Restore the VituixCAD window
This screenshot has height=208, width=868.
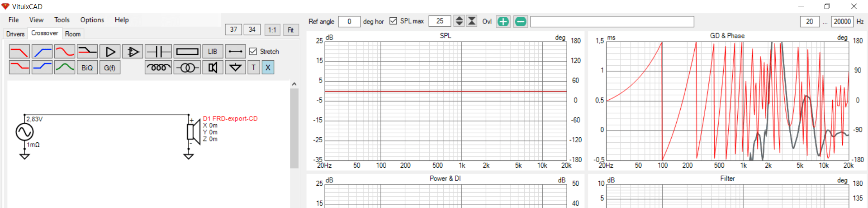827,6
